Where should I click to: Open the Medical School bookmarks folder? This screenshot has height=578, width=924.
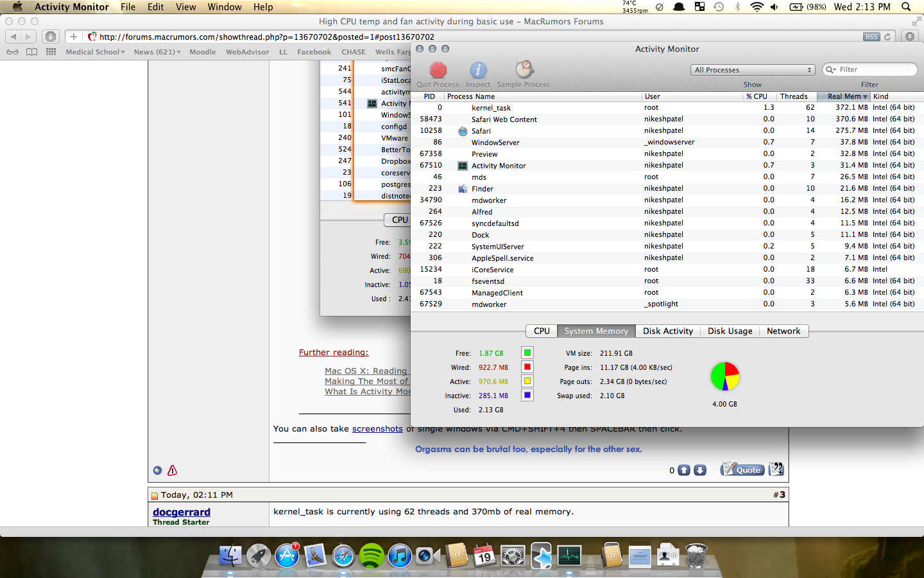[95, 52]
